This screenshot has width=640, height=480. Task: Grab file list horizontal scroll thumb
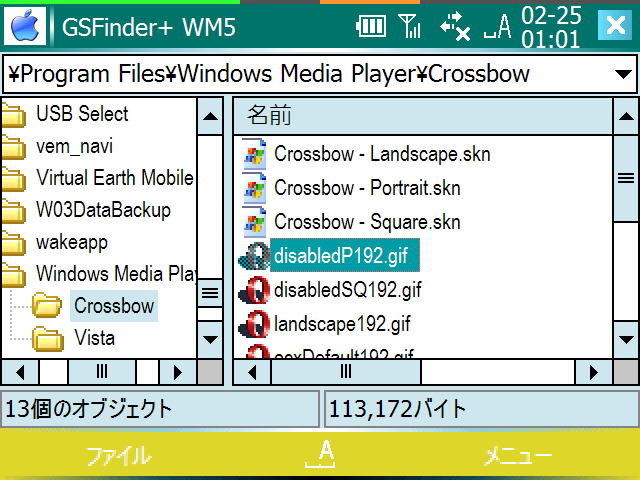[x=346, y=372]
